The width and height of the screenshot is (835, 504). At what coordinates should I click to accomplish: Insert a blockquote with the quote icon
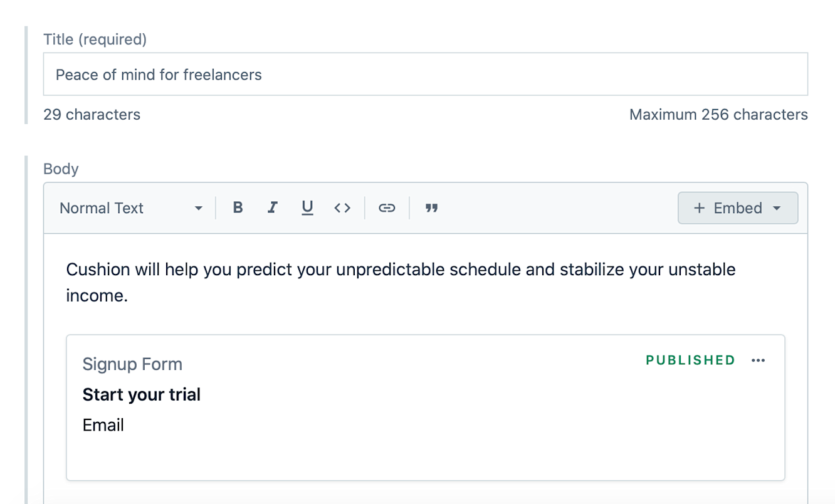431,208
